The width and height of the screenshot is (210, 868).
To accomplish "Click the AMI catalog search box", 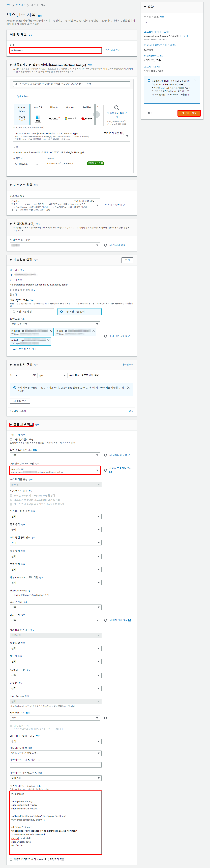I will coord(71,84).
